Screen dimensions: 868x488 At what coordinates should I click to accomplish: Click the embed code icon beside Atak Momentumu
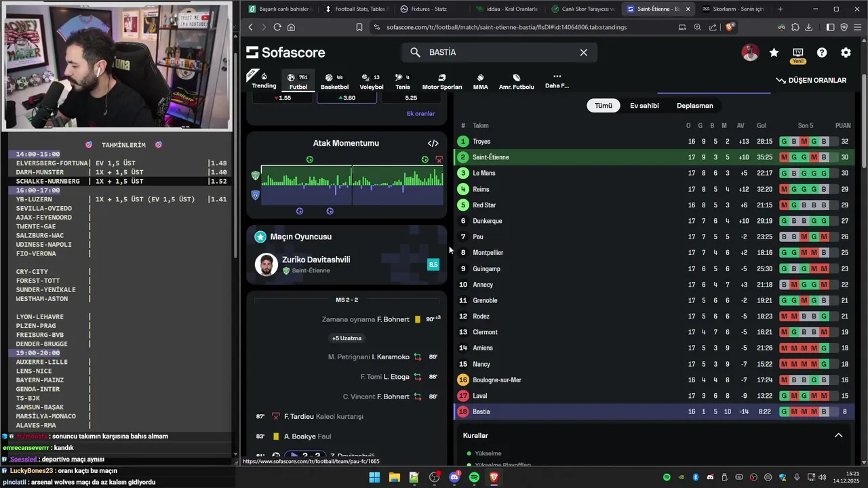[x=433, y=143]
